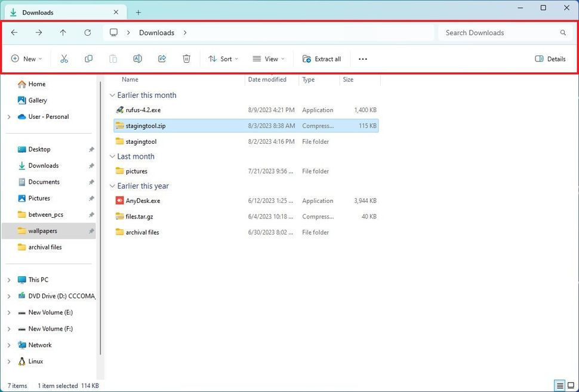This screenshot has height=392, width=579.
Task: Expand the This PC tree node
Action: 9,280
